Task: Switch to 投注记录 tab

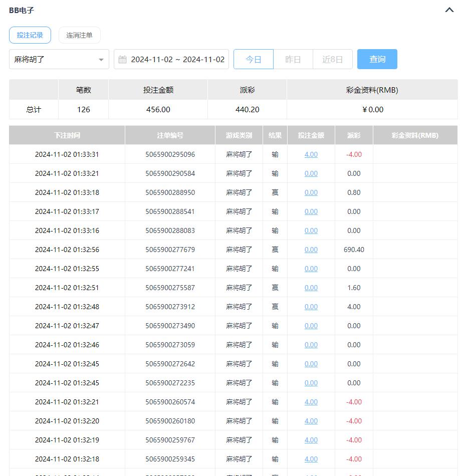Action: coord(30,35)
